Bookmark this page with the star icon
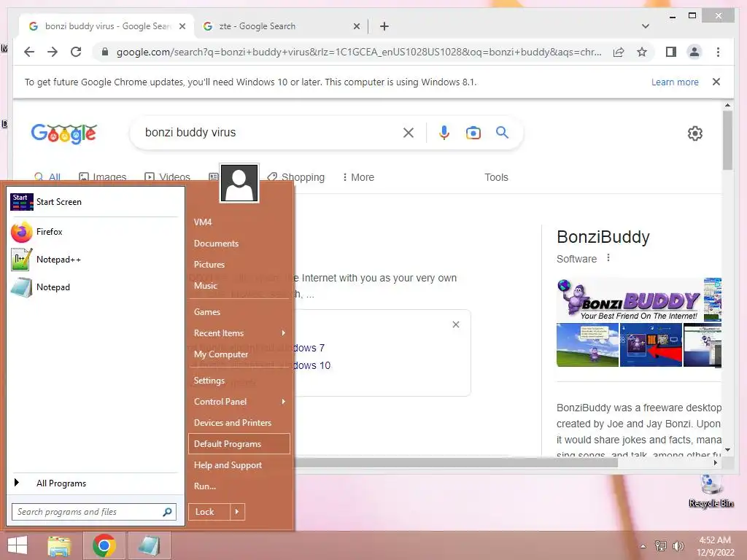Viewport: 747px width, 560px height. click(x=642, y=52)
